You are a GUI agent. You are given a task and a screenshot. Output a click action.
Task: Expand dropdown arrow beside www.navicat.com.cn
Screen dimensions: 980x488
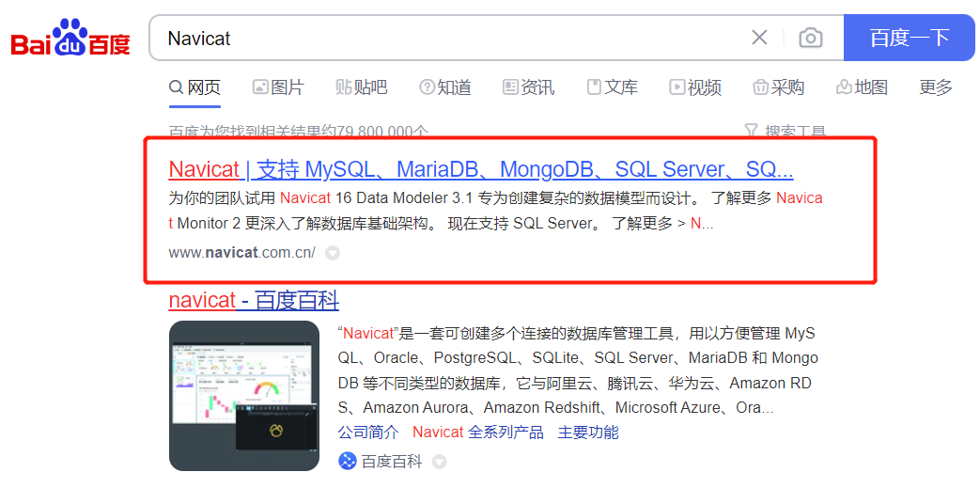click(333, 253)
